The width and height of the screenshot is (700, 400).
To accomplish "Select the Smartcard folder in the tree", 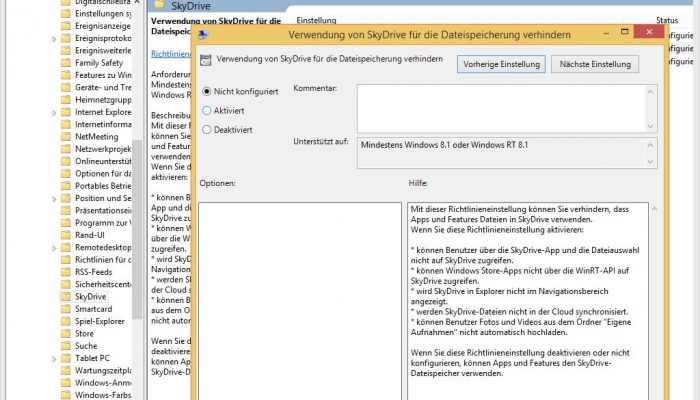I will click(x=93, y=309).
